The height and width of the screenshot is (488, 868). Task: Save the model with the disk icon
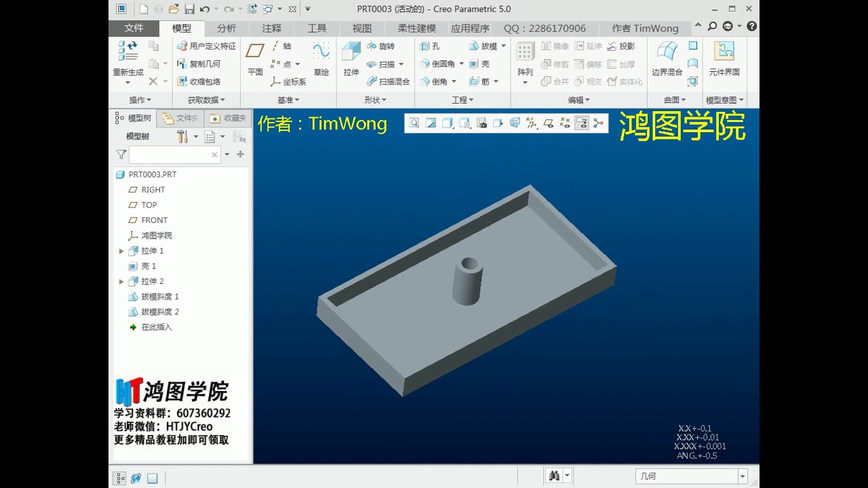(x=189, y=9)
